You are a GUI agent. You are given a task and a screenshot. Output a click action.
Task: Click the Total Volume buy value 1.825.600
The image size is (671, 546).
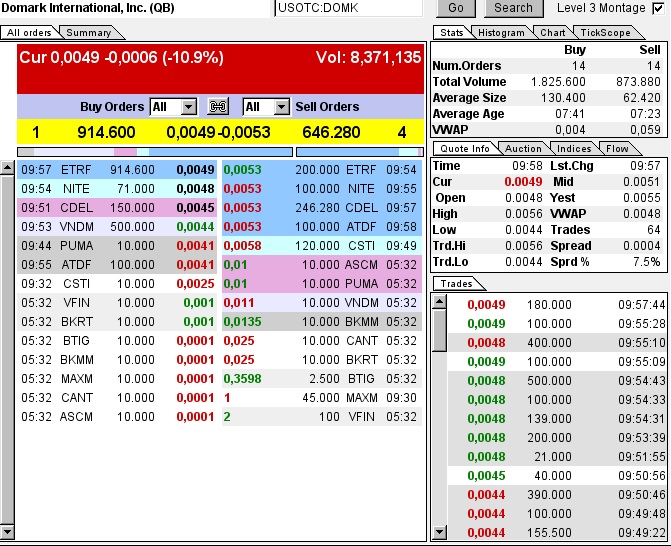coord(558,82)
